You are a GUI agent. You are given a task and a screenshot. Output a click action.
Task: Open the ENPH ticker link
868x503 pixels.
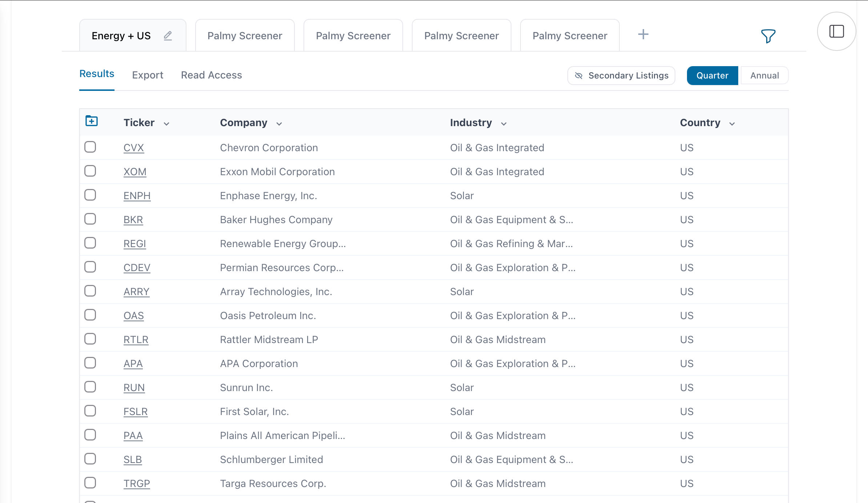pyautogui.click(x=137, y=196)
